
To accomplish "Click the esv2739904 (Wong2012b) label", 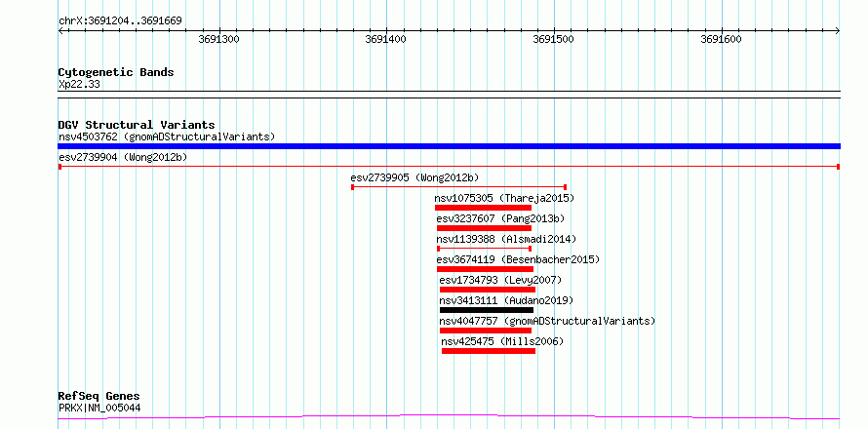I will [123, 158].
